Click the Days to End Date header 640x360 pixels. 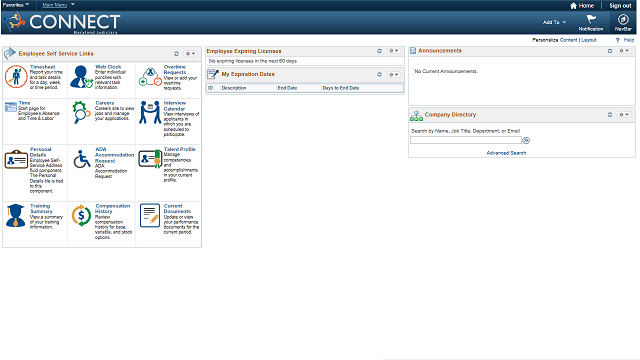[x=341, y=88]
